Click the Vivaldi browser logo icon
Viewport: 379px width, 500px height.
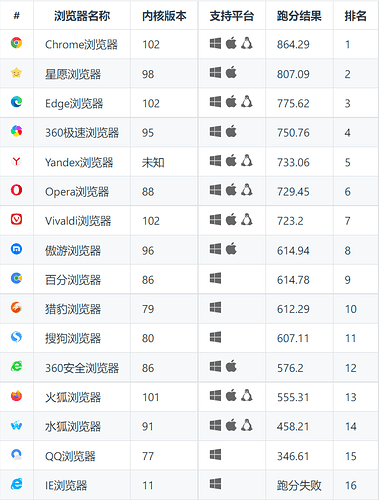tap(16, 219)
